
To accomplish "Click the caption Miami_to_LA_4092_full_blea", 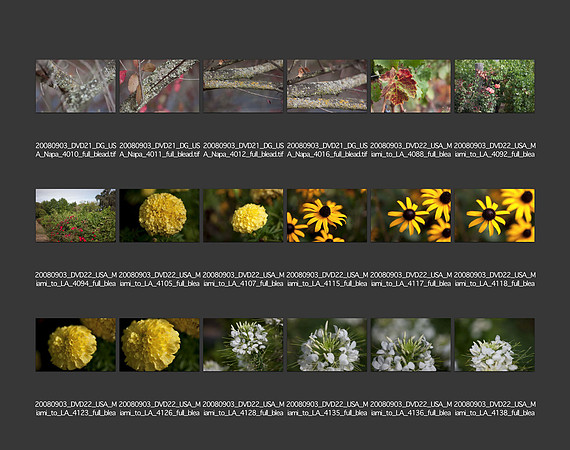I will (x=494, y=150).
